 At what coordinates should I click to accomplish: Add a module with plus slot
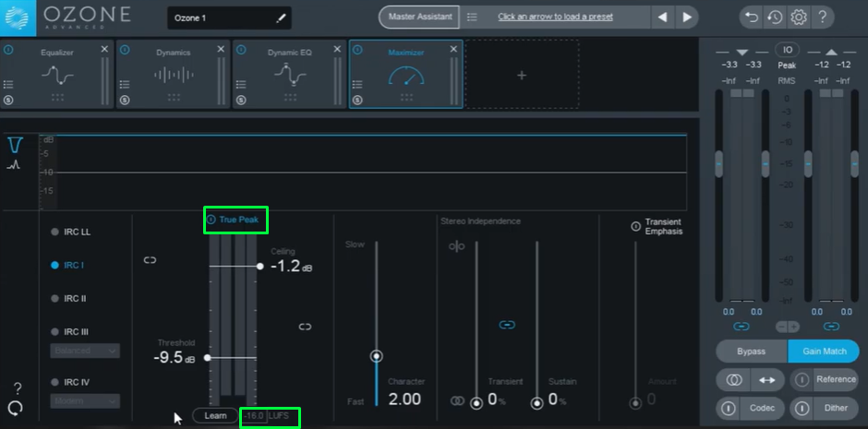[x=521, y=76]
